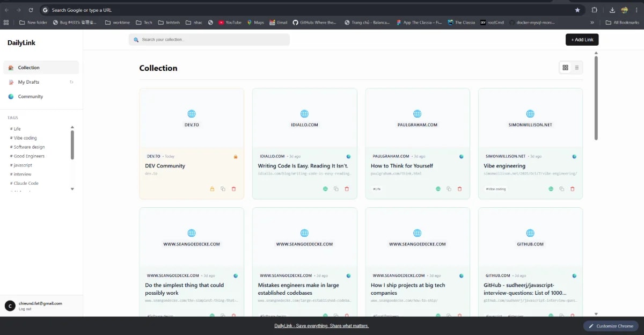
Task: Select the Community globe icon in sidebar
Action: pos(10,96)
